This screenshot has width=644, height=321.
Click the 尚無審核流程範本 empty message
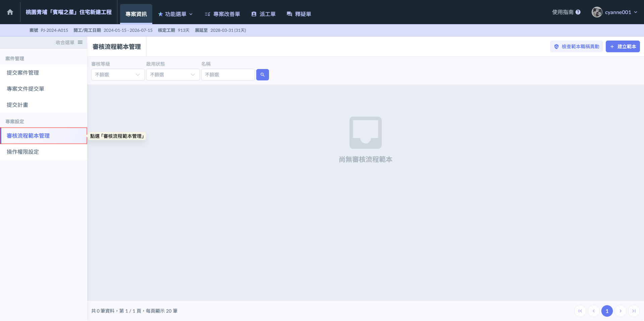click(366, 159)
